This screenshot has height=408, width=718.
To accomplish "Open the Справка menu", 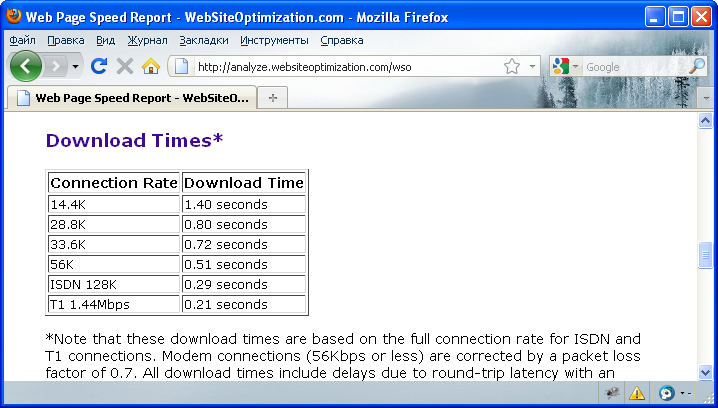I will (x=342, y=40).
